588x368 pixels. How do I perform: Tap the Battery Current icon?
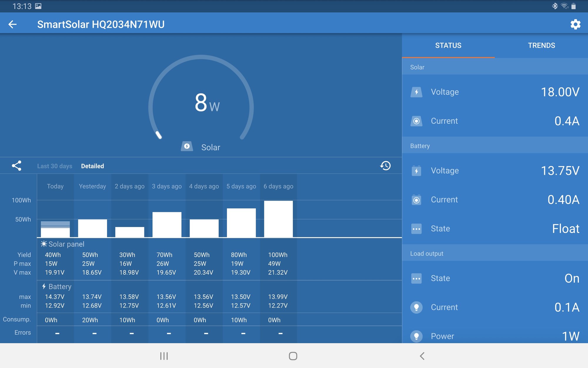[416, 200]
